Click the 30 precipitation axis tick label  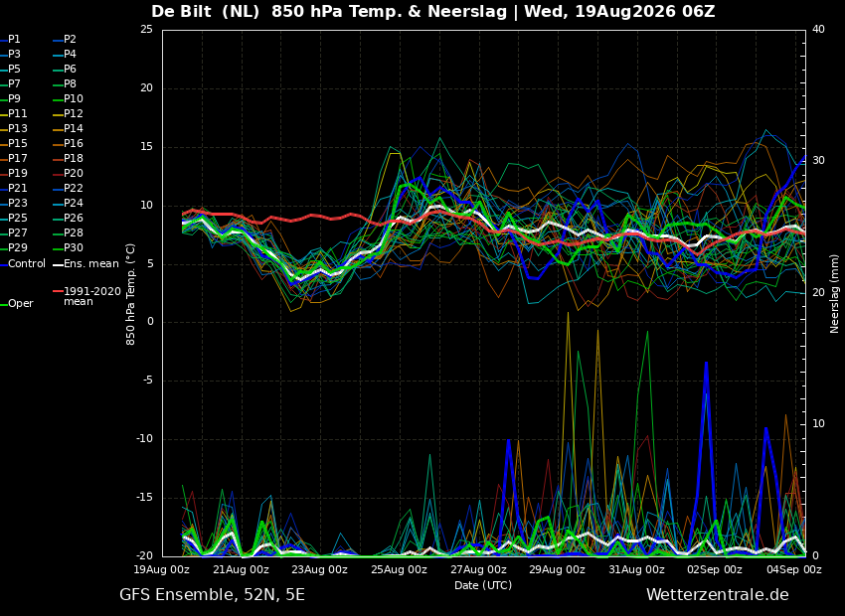tap(818, 161)
